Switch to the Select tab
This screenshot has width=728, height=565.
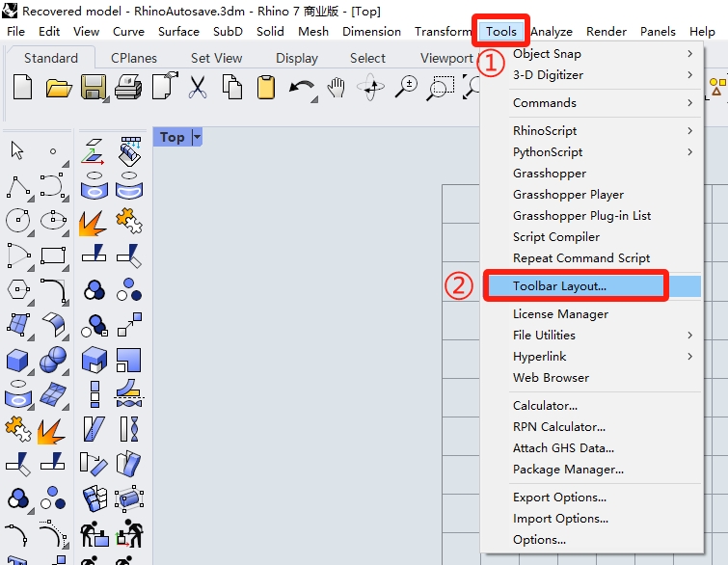[367, 58]
